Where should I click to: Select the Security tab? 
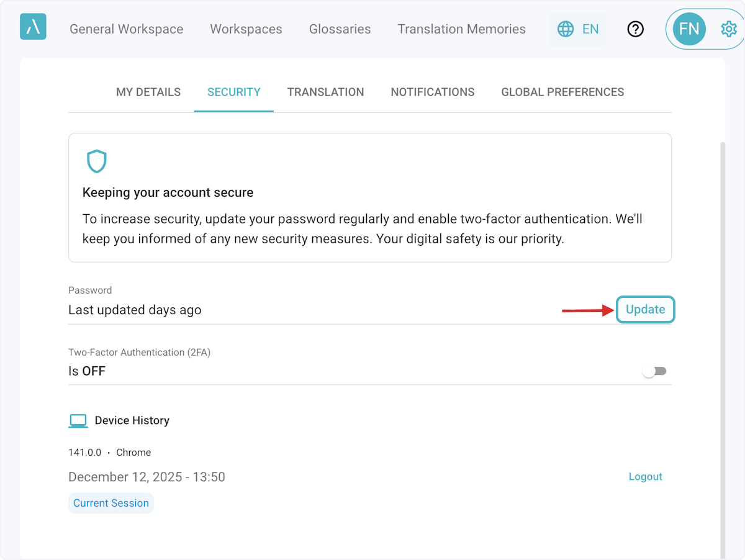[x=233, y=92]
